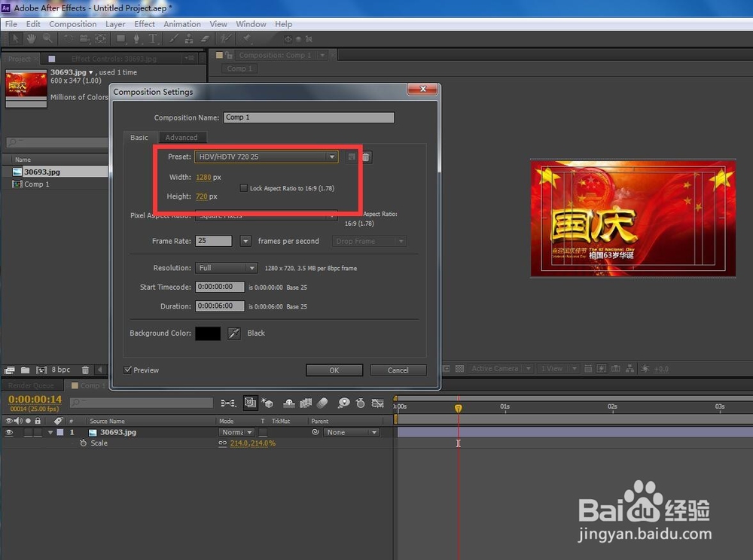753x560 pixels.
Task: Open the Active Camera dropdown
Action: (x=501, y=369)
